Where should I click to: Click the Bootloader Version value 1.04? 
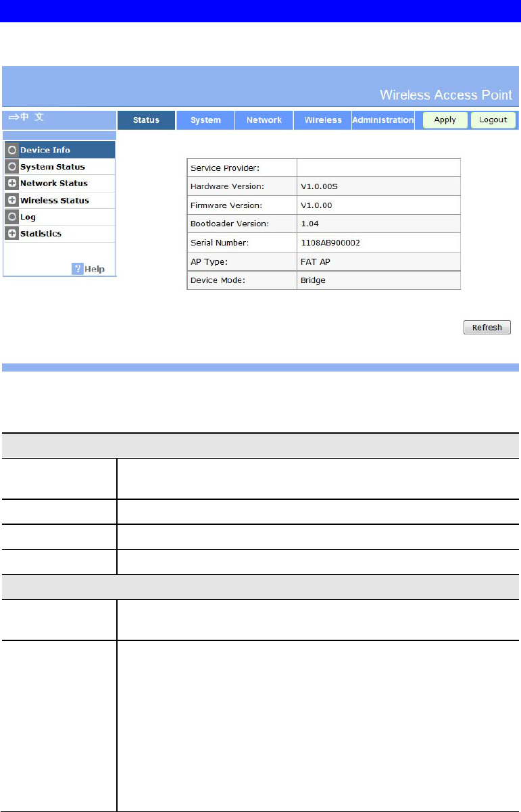point(309,224)
